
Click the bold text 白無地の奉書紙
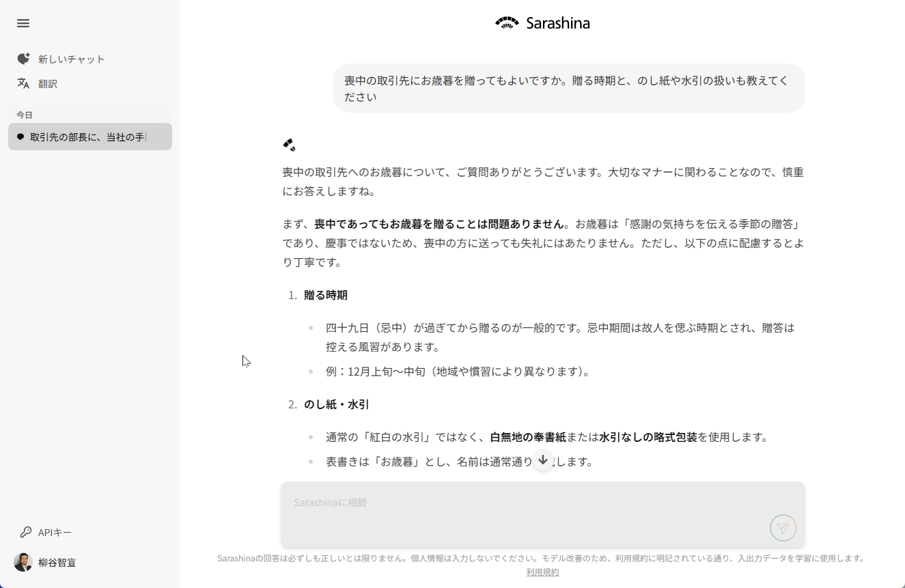click(x=528, y=437)
